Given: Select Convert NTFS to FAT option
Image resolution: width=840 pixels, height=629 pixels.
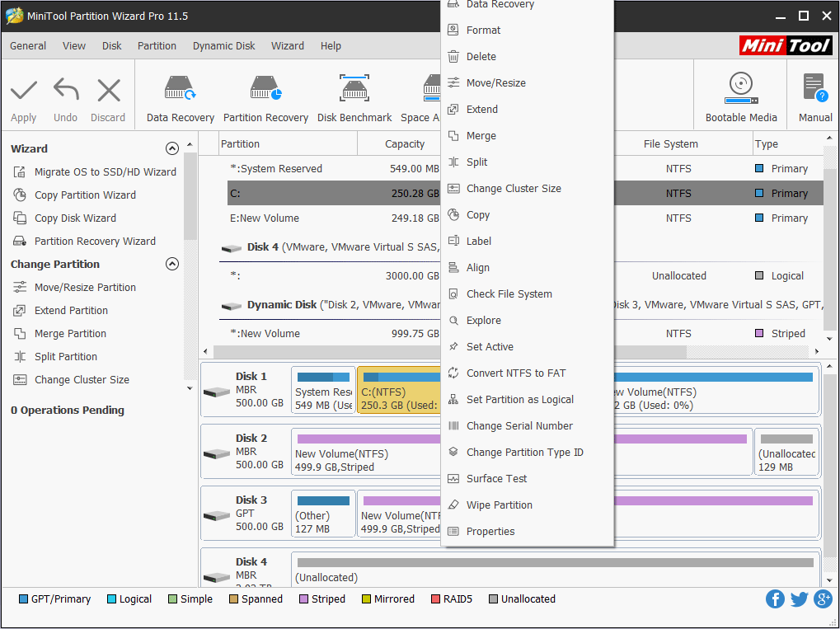Looking at the screenshot, I should 515,373.
